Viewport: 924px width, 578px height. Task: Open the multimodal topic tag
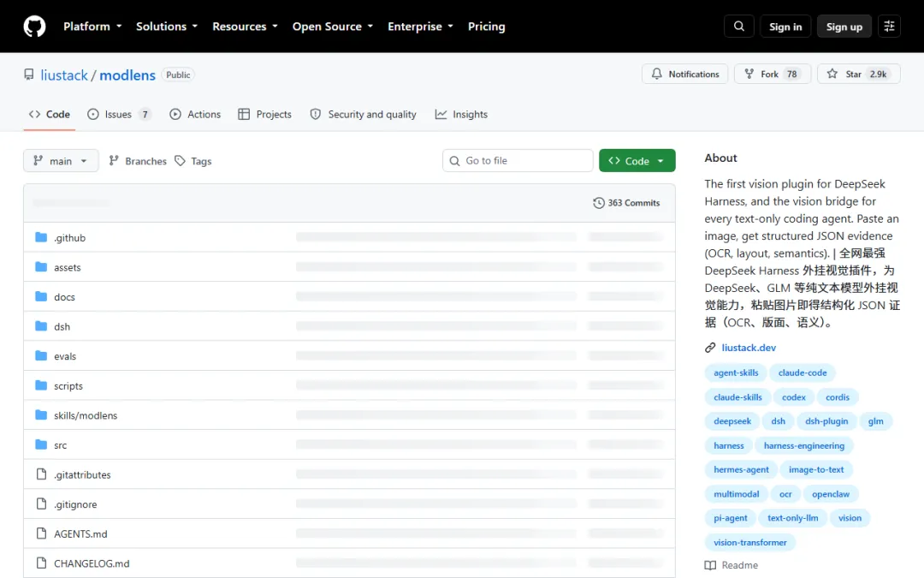tap(736, 494)
